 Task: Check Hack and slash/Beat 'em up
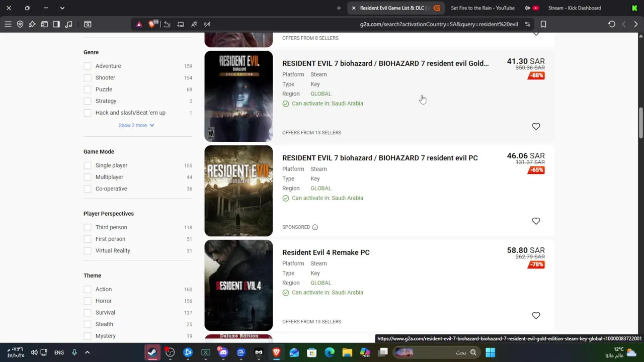pos(88,113)
